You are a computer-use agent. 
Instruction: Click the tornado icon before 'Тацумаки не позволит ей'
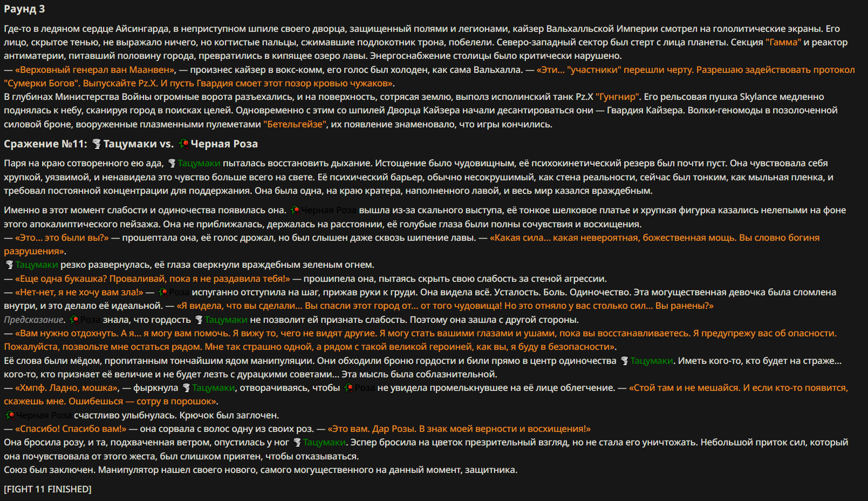click(x=199, y=320)
